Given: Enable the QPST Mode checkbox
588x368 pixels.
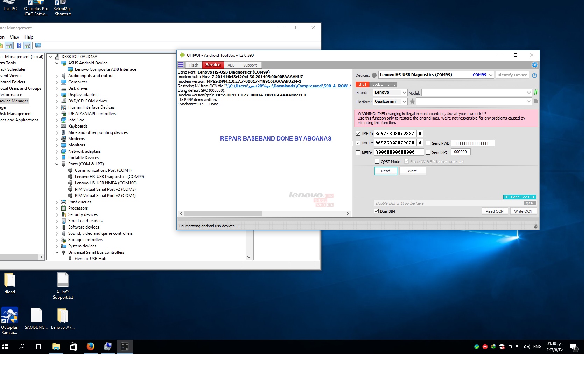Looking at the screenshot, I should [x=377, y=162].
